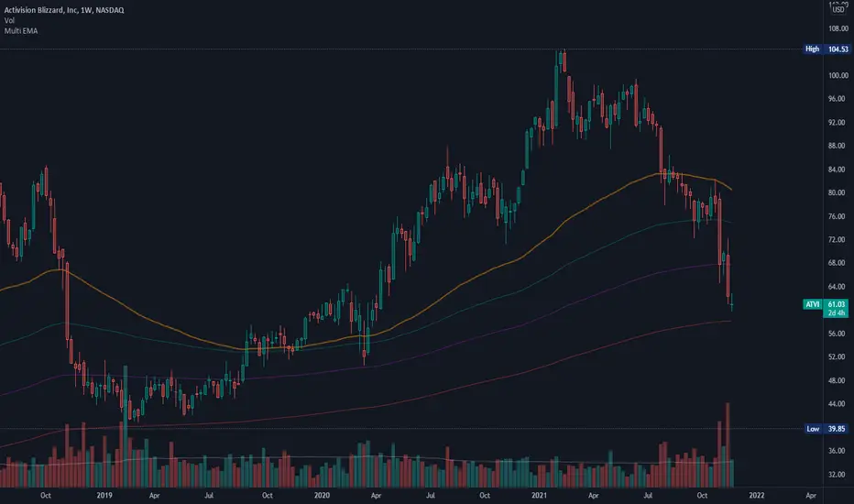Select the tall green candle at 104 peak
Screen dimensions: 854x504
coord(556,90)
